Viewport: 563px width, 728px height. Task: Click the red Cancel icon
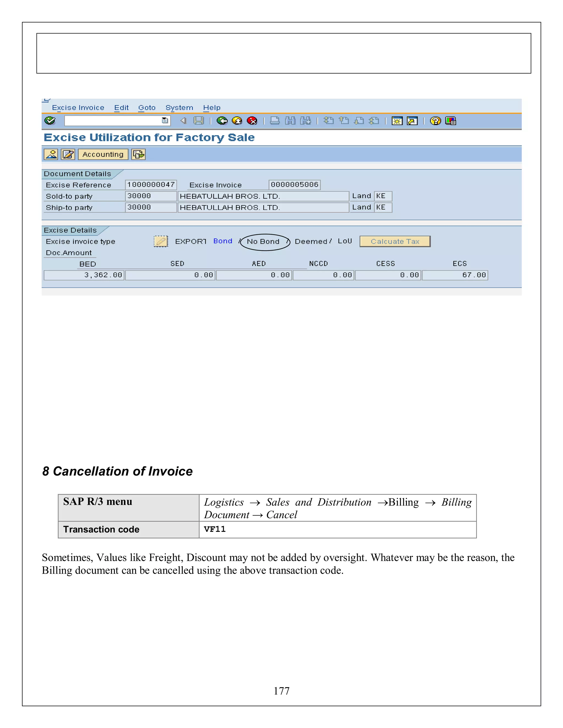point(252,121)
